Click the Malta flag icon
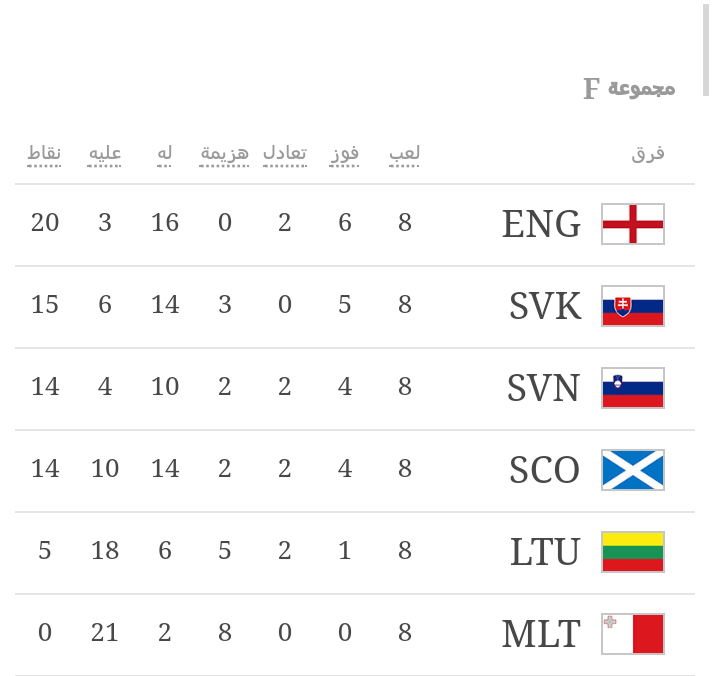The height and width of the screenshot is (676, 713). point(632,634)
